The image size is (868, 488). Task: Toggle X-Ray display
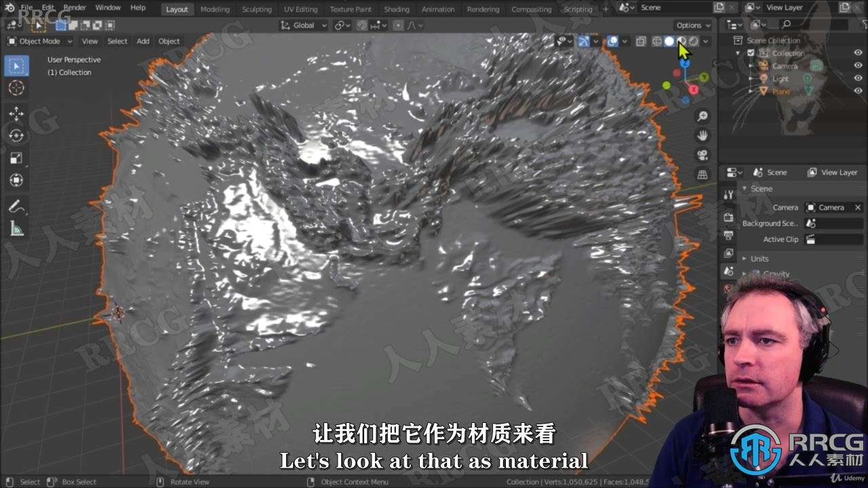coord(641,41)
